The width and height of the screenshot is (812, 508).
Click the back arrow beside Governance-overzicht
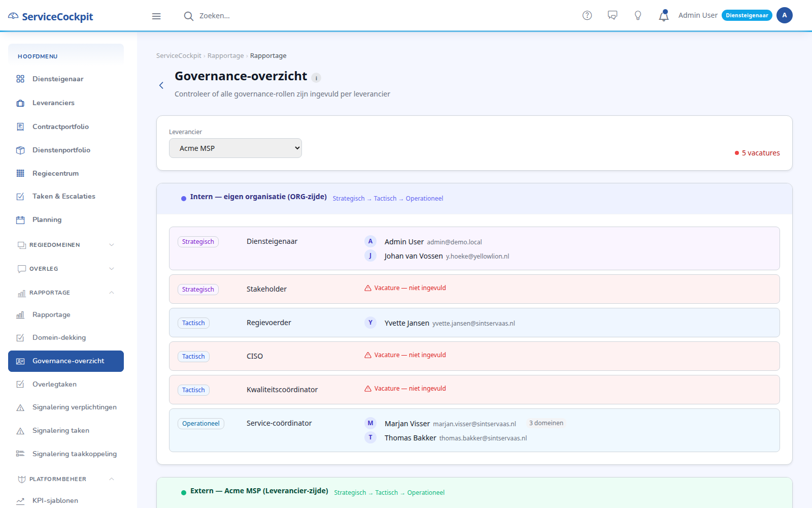[161, 85]
